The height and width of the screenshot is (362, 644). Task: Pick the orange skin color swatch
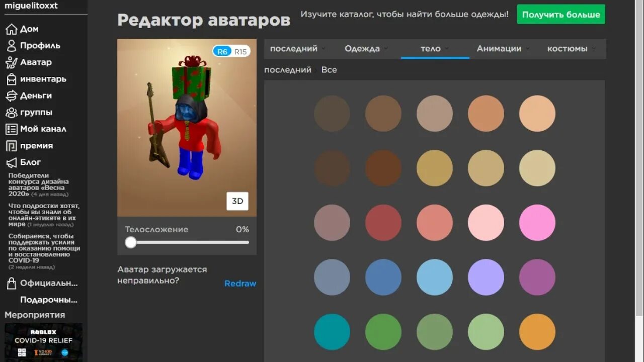point(537,332)
